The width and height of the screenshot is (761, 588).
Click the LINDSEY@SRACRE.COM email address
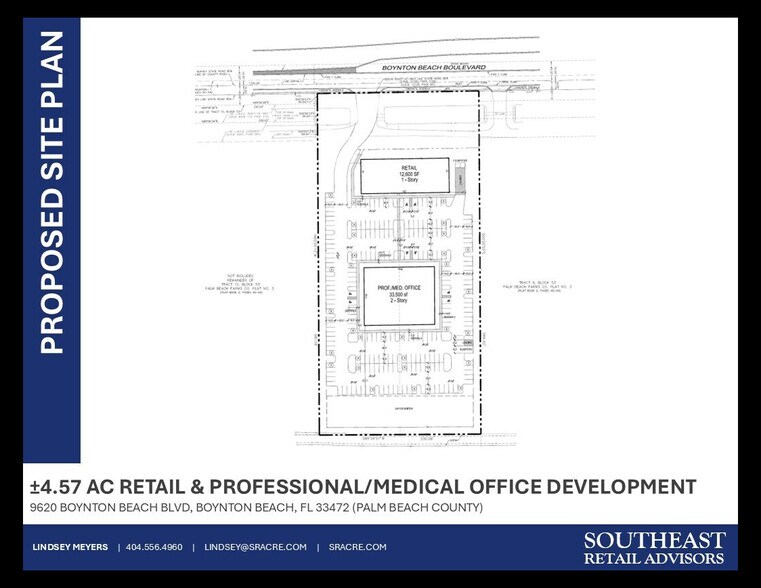[255, 547]
